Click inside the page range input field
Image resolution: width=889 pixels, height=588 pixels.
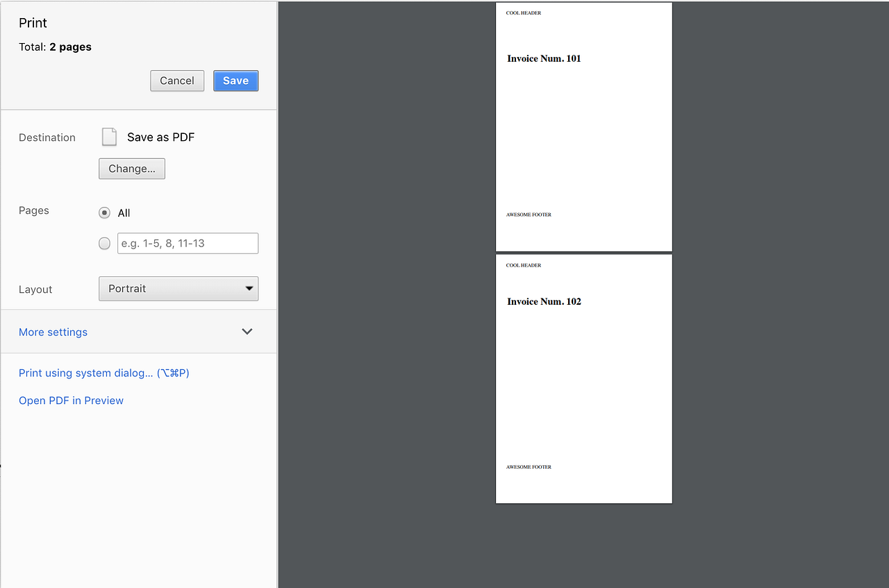pyautogui.click(x=188, y=243)
